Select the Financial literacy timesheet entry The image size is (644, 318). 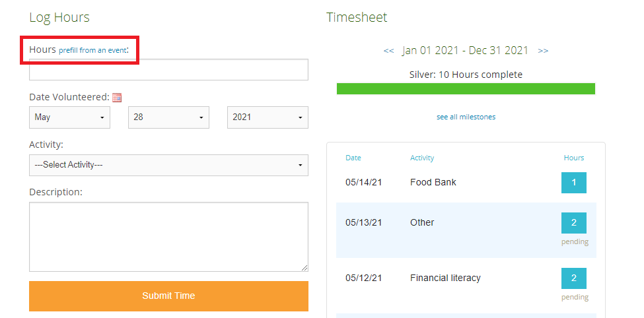[x=445, y=278]
